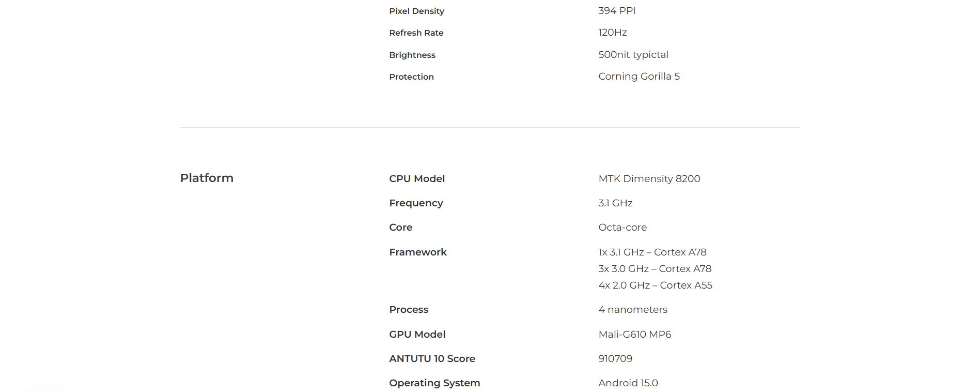Click the Corning Gorilla 5 value
This screenshot has height=392, width=980.
click(x=639, y=77)
